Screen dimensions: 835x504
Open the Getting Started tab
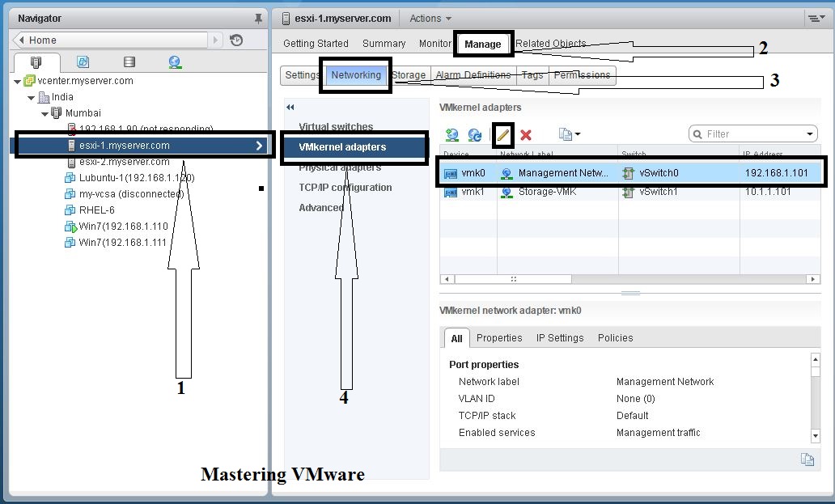click(x=316, y=44)
